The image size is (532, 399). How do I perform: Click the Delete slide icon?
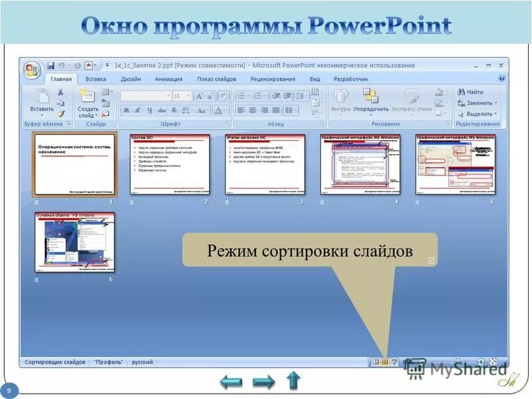pos(106,114)
